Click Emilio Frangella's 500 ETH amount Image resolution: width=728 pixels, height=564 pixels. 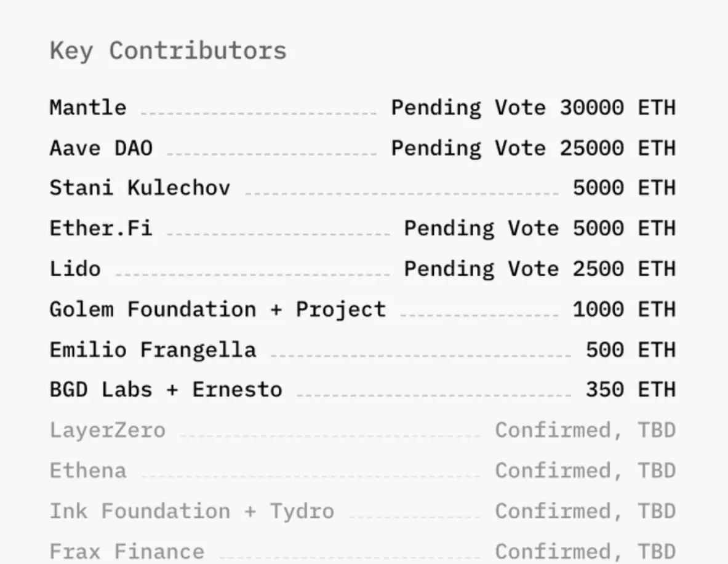tap(631, 350)
